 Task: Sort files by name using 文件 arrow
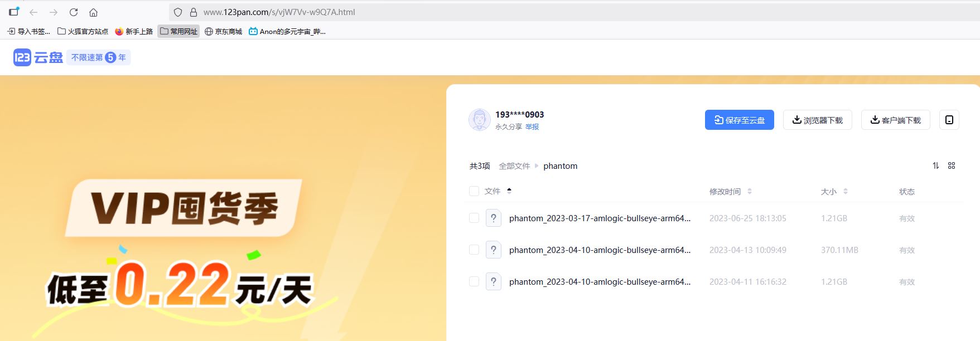[509, 191]
